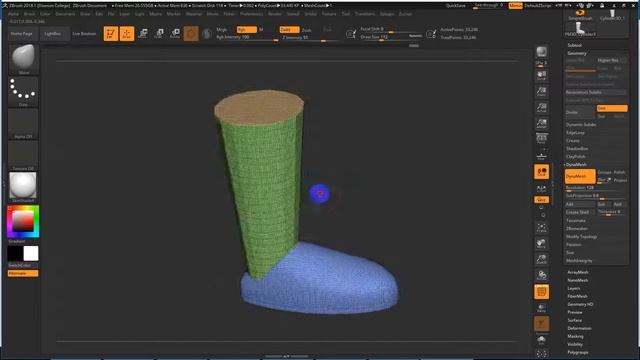Select the PM3D_Cylinder3 tool thumbnail

580,29
